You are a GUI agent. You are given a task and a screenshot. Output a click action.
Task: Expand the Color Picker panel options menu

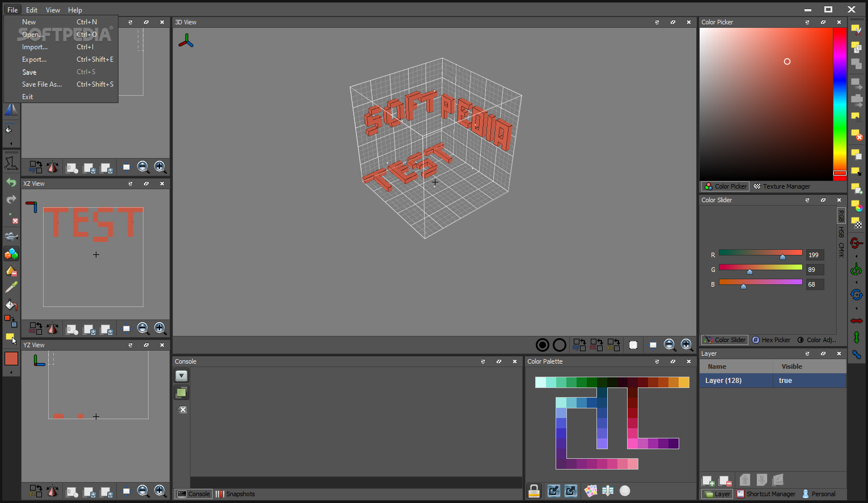pyautogui.click(x=807, y=22)
